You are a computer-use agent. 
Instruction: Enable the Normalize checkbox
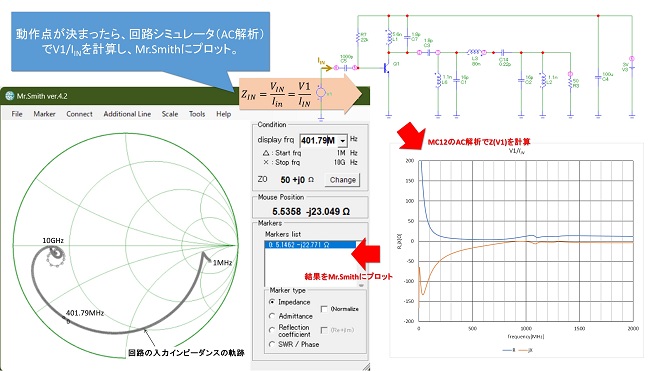(x=324, y=309)
